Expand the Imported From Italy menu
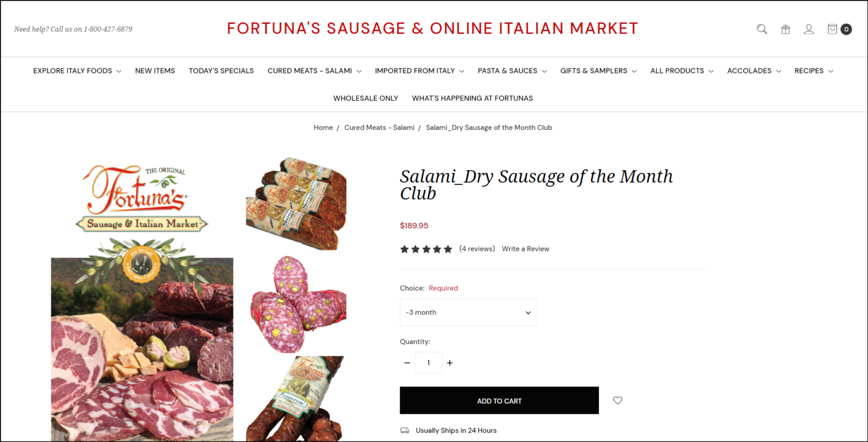The width and height of the screenshot is (868, 442). 419,71
